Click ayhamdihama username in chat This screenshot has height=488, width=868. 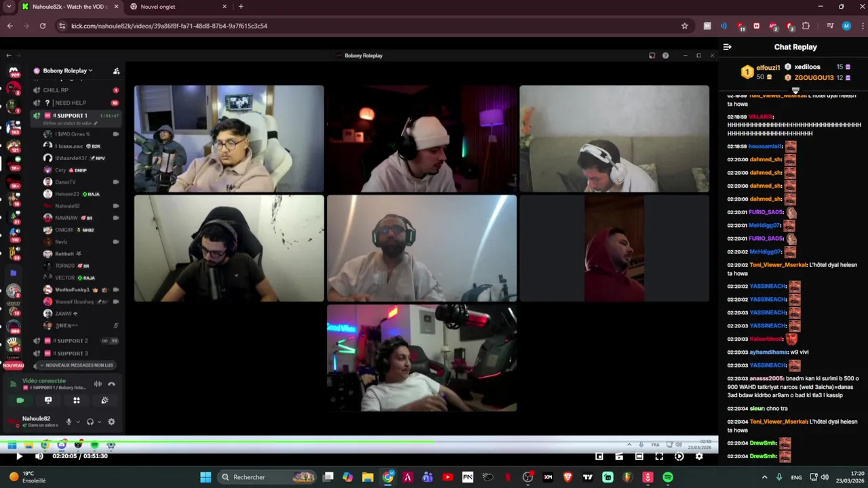(768, 352)
